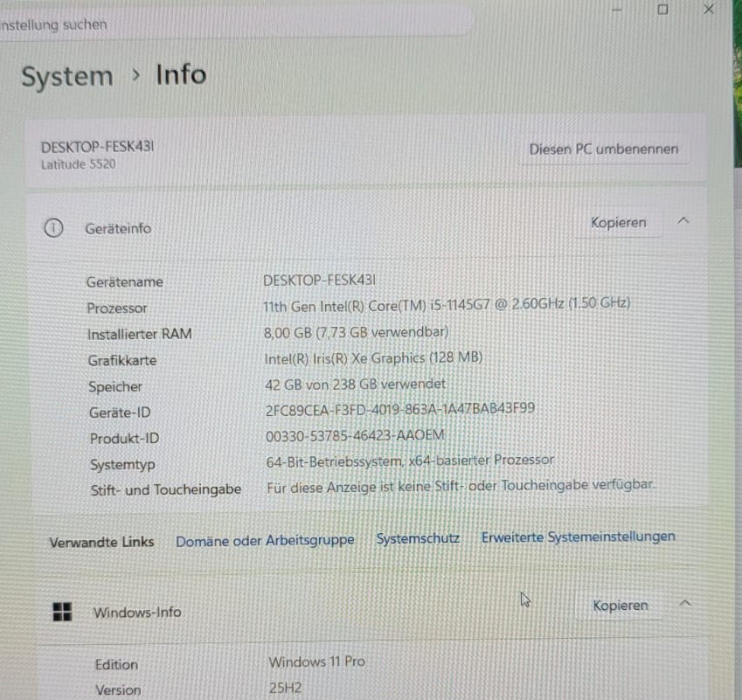Click the Prozessor value text
The image size is (742, 700).
[x=447, y=305]
